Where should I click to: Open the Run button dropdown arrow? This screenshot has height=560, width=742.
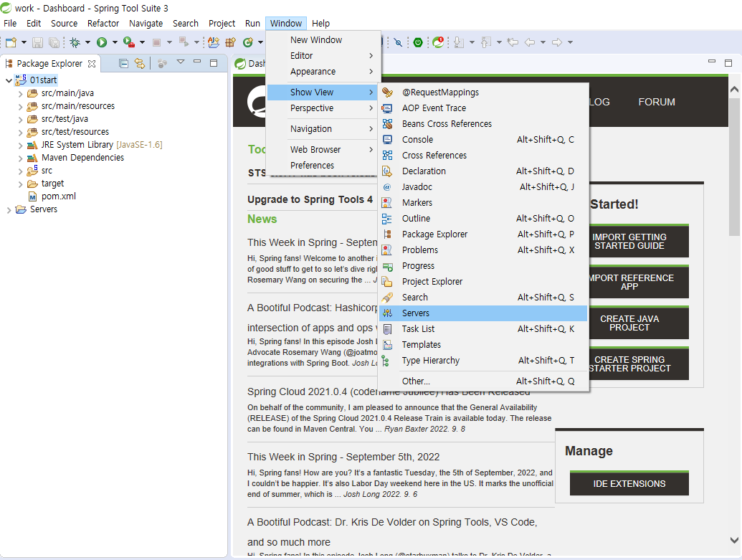point(115,42)
